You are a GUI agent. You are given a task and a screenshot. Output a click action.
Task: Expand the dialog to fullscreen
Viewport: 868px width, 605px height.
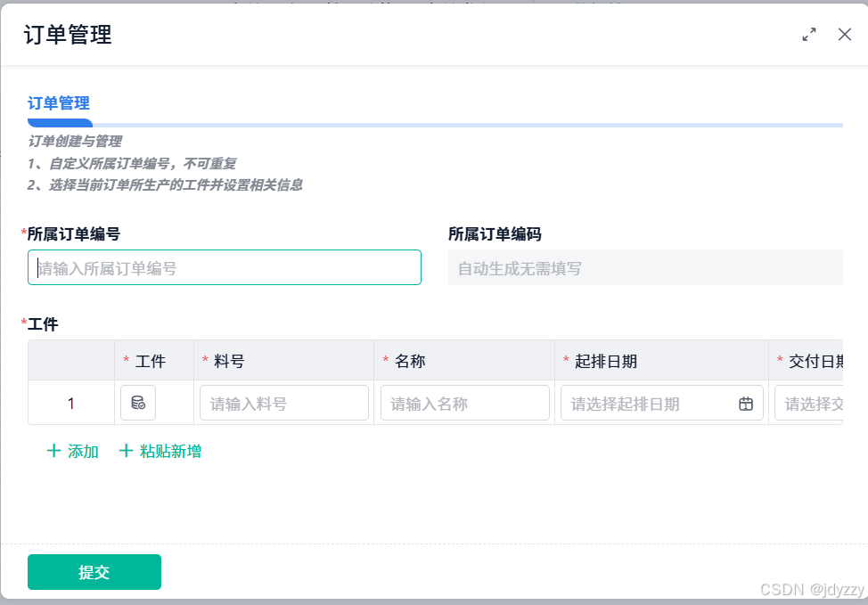click(809, 35)
